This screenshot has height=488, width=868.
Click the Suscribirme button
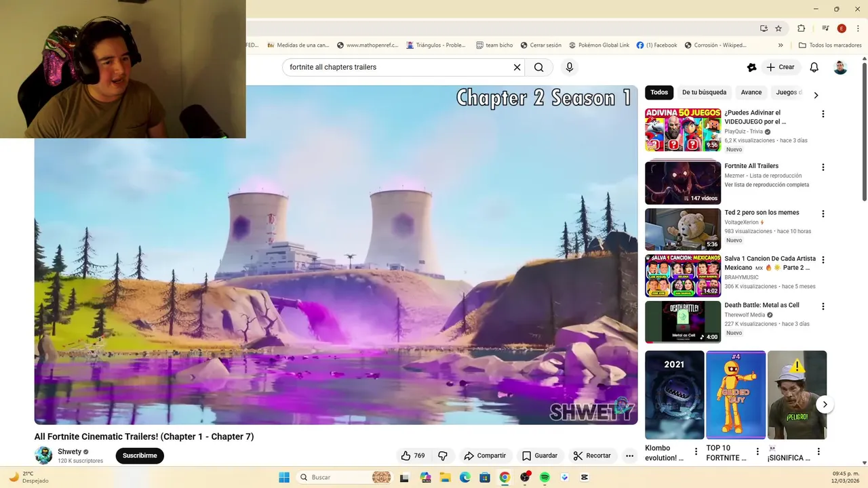click(x=140, y=455)
